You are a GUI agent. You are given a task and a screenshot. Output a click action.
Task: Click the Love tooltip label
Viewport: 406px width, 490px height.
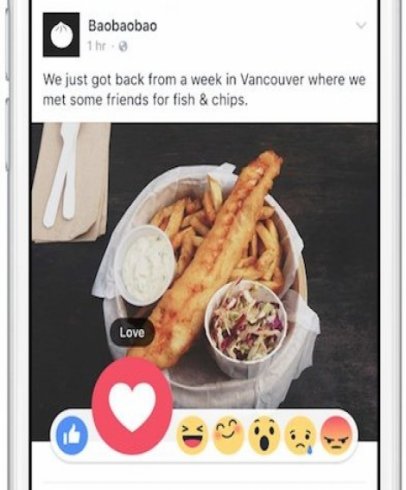[132, 332]
